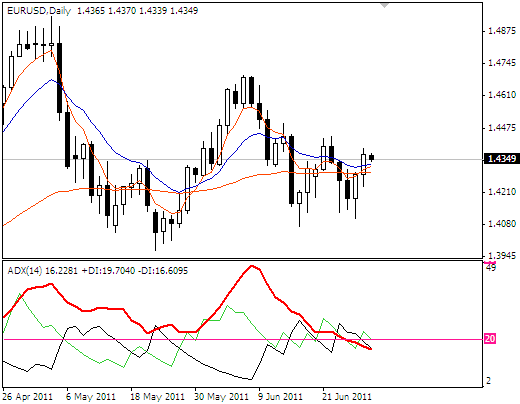Click the 6 May 2011 date label
This screenshot has height=404, width=520.
[x=91, y=397]
